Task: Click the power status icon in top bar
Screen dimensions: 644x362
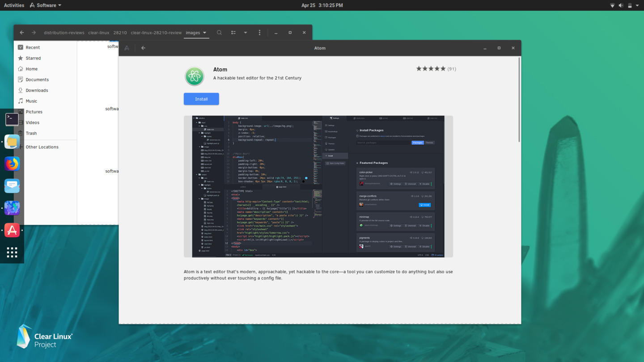Action: click(x=630, y=5)
